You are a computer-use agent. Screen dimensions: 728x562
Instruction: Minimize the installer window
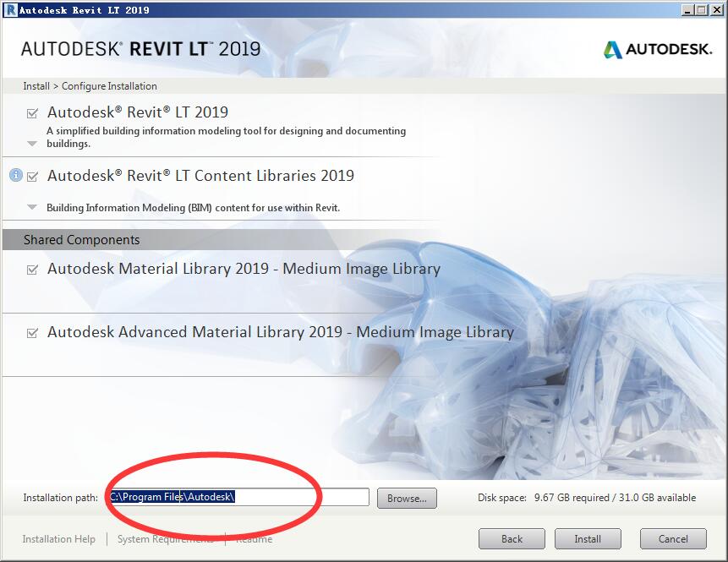[x=688, y=10]
